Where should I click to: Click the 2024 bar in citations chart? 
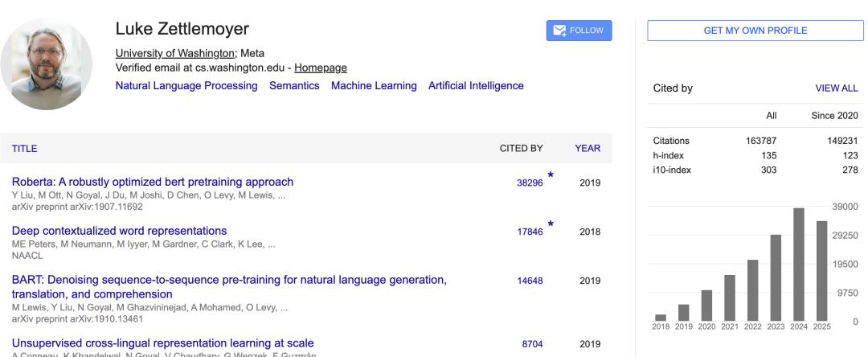tap(799, 264)
